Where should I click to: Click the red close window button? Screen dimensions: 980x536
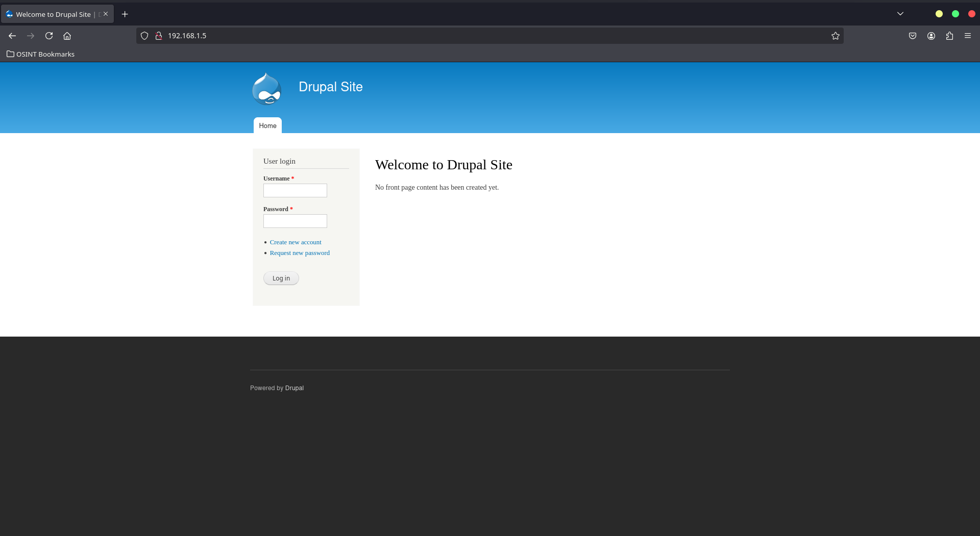click(972, 14)
